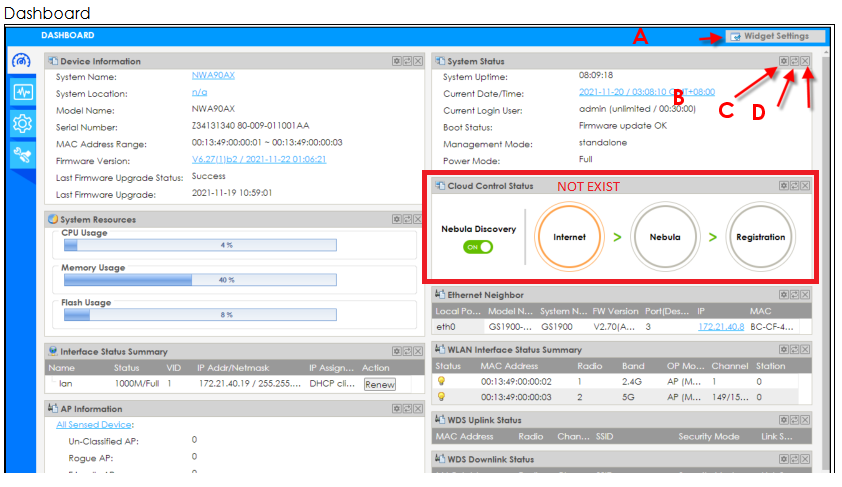Screen dimensions: 842x487
Task: Open the All Sensed Device link
Action: pos(94,425)
